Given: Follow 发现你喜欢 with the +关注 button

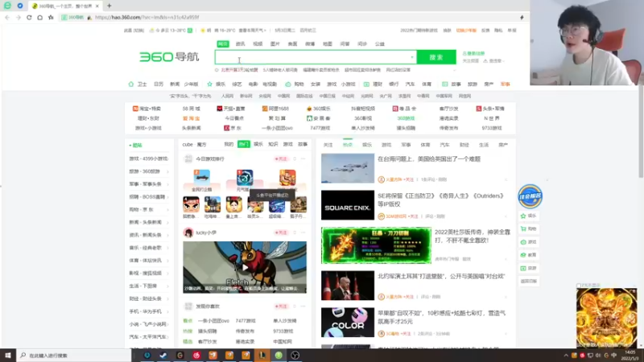Looking at the screenshot, I should 281,306.
